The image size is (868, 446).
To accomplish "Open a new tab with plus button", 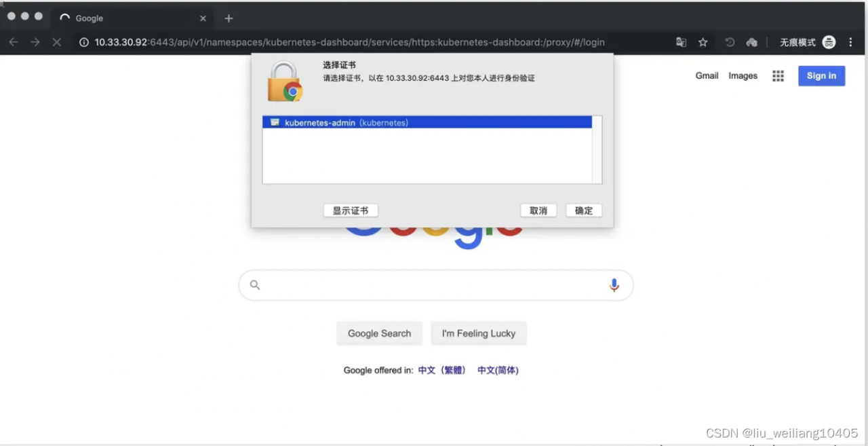I will pyautogui.click(x=229, y=18).
